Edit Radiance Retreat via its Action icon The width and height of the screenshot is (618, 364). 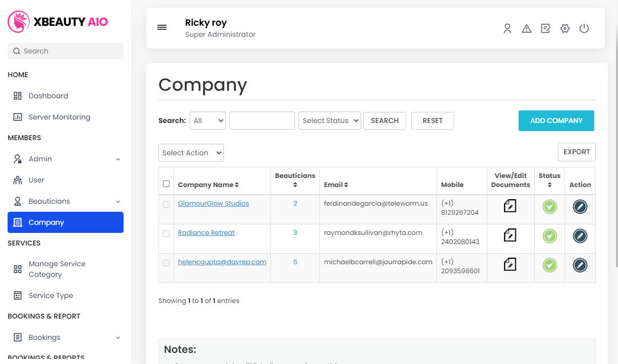click(580, 235)
